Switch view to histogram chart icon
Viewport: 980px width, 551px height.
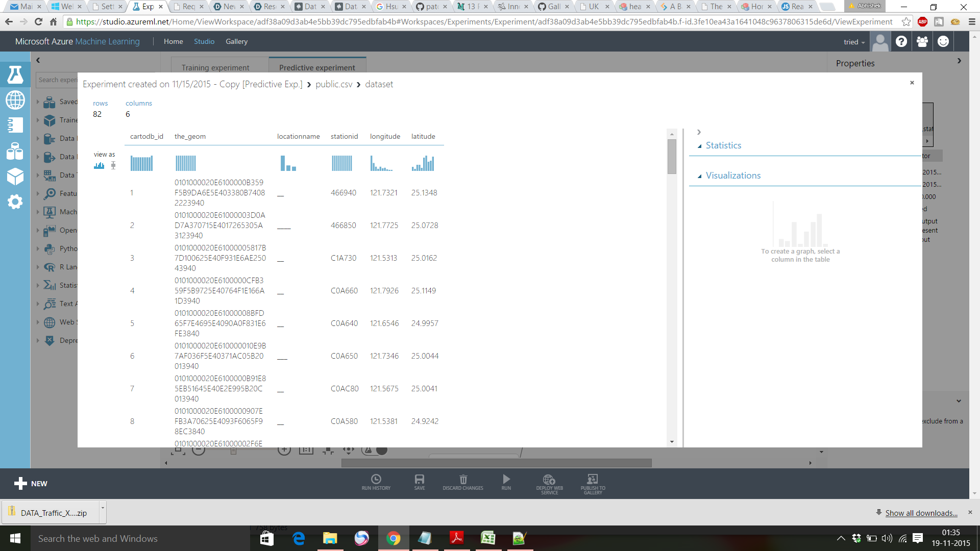tap(99, 165)
